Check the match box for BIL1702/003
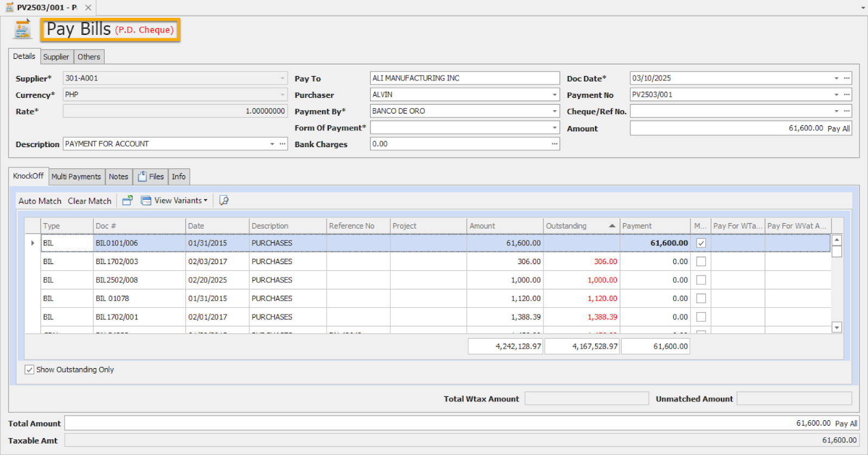Image resolution: width=868 pixels, height=455 pixels. coord(701,262)
